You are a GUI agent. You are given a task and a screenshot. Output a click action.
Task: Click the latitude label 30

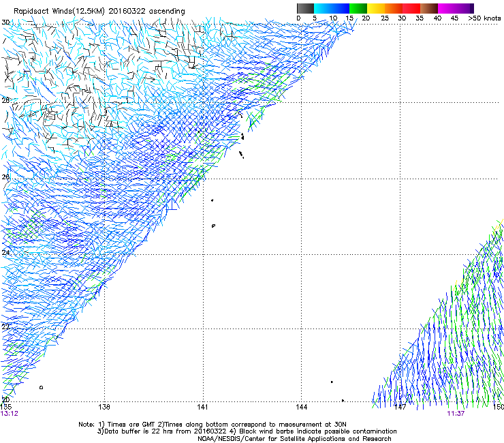5,22
